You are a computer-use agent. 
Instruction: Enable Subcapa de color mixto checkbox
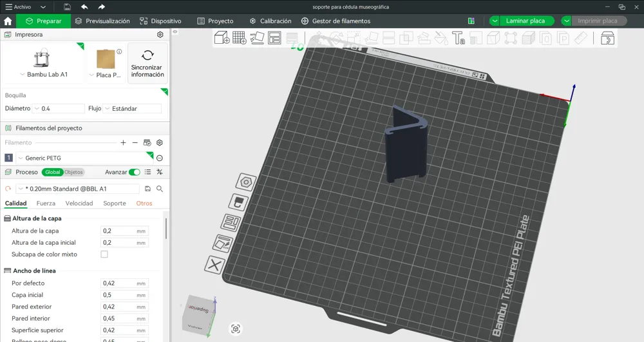point(104,254)
